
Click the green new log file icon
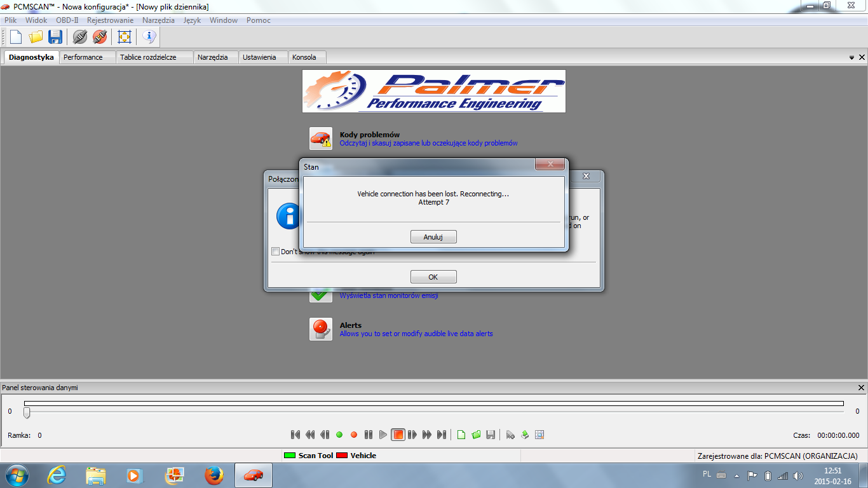461,435
